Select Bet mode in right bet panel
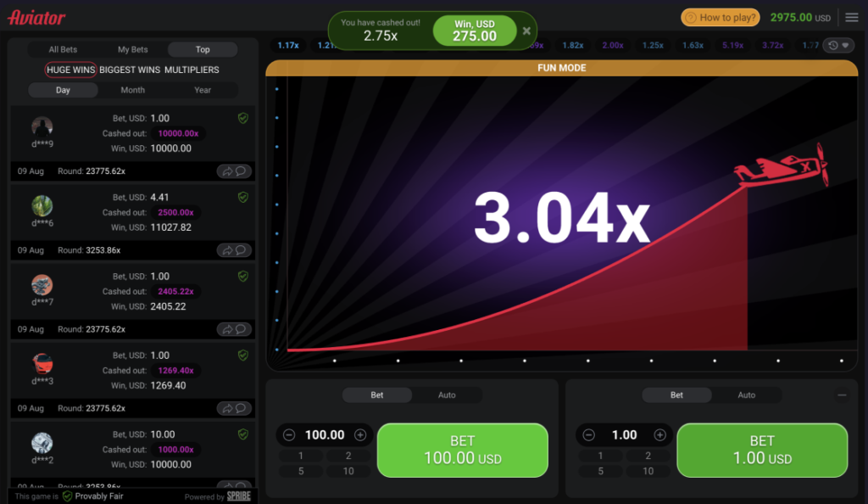The width and height of the screenshot is (868, 504). point(676,395)
